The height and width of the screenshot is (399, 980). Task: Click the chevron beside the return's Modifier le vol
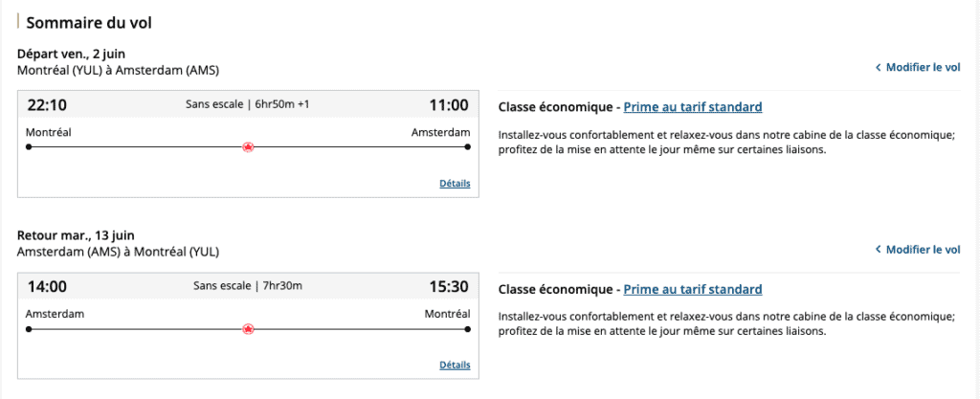(x=879, y=250)
